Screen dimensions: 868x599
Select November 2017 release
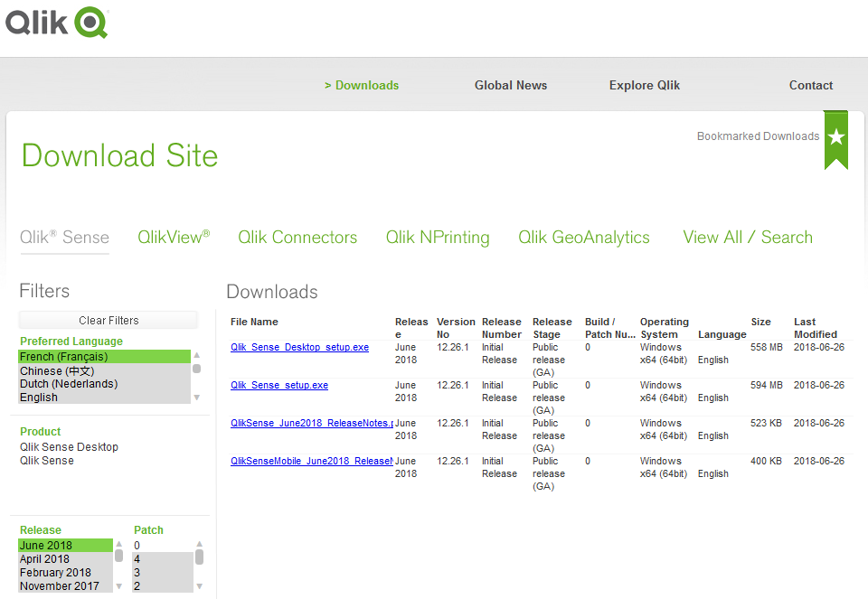[65, 585]
